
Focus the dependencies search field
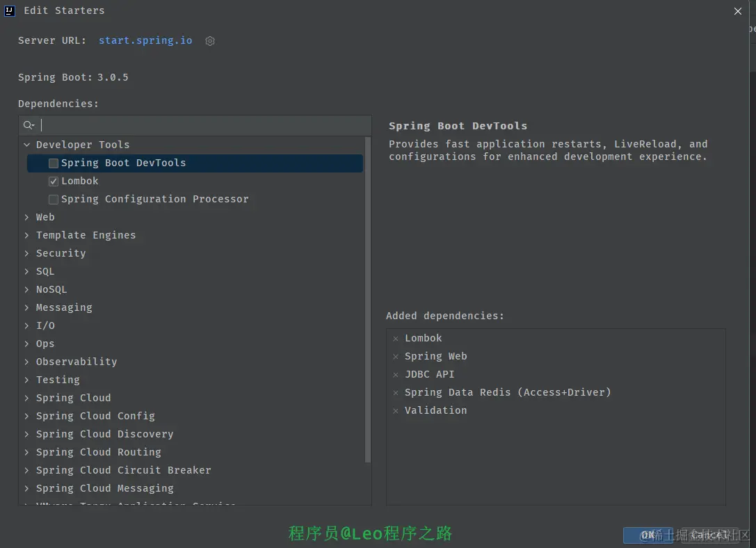195,125
